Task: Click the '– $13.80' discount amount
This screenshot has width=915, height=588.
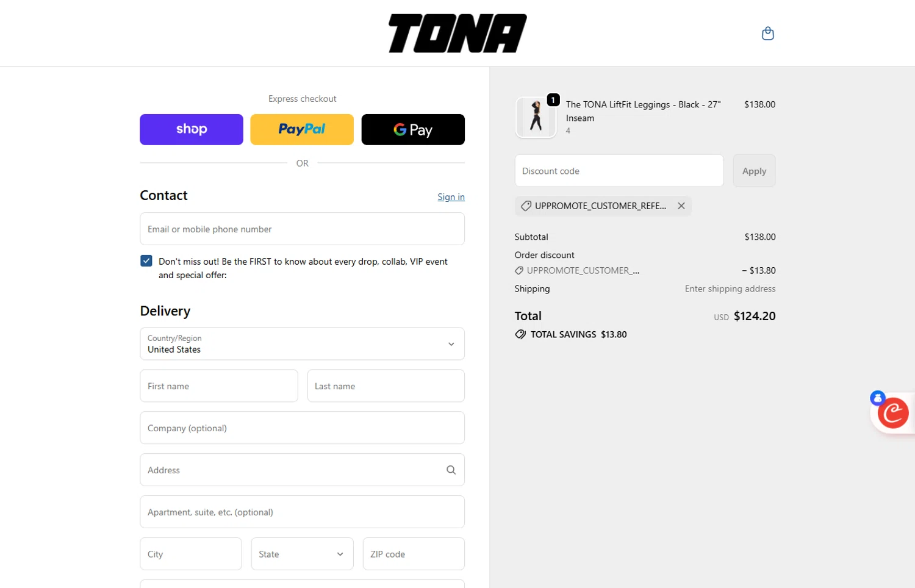Action: click(759, 270)
